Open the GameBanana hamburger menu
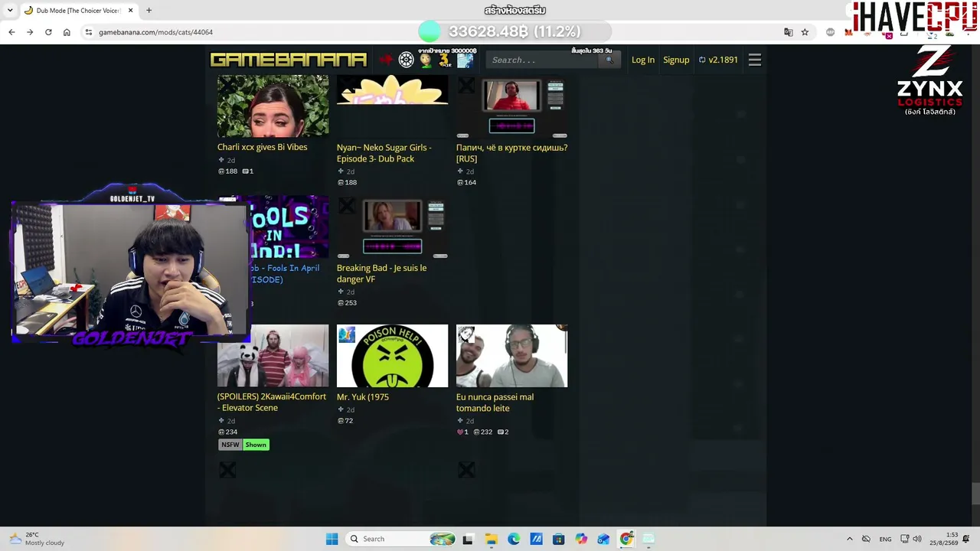Screen dimensions: 980x551 [755, 60]
